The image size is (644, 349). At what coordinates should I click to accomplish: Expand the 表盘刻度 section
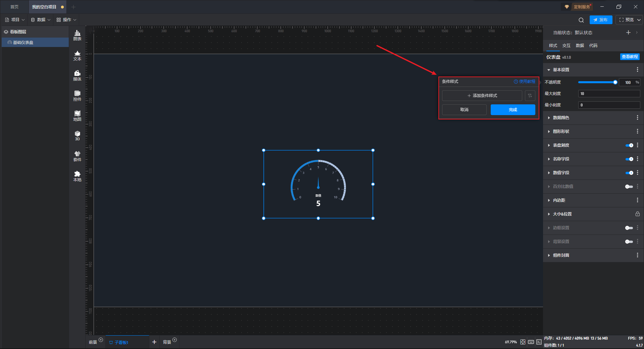pyautogui.click(x=549, y=145)
